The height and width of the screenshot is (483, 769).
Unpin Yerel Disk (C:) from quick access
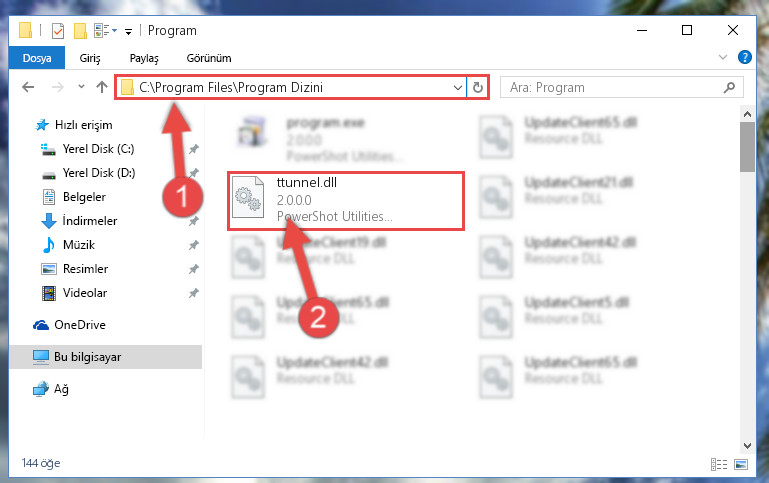pyautogui.click(x=194, y=149)
